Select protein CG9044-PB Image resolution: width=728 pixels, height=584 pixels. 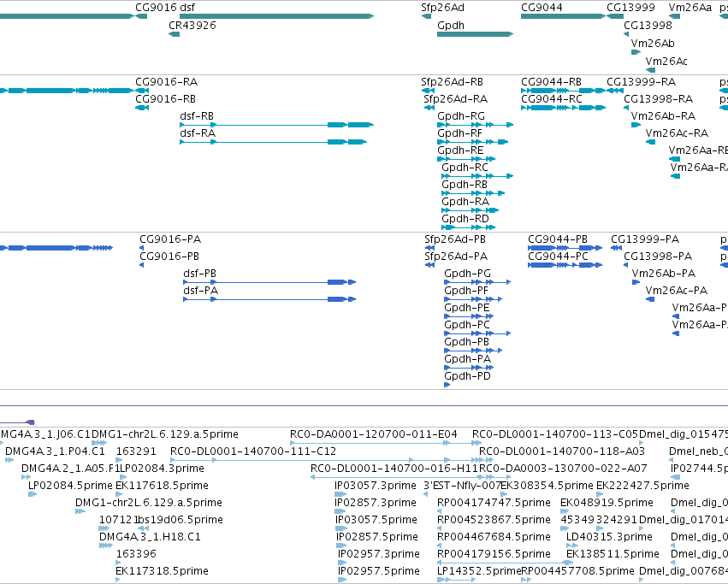pos(565,248)
